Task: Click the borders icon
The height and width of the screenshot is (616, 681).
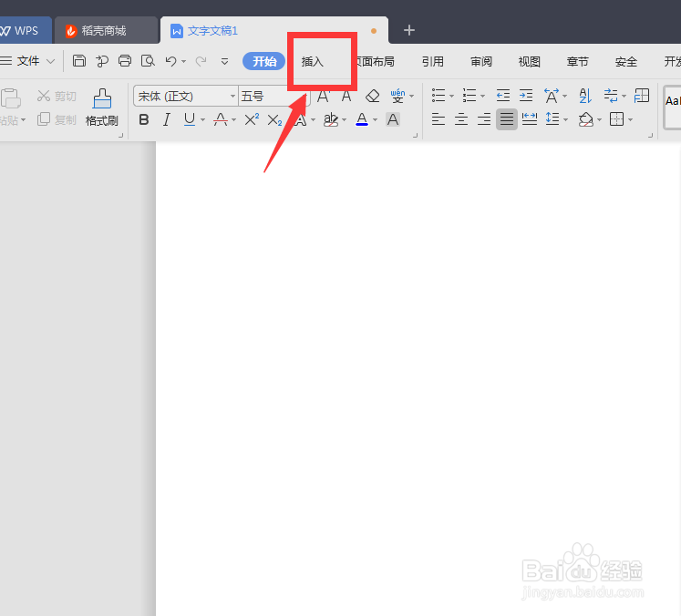Action: (x=616, y=119)
